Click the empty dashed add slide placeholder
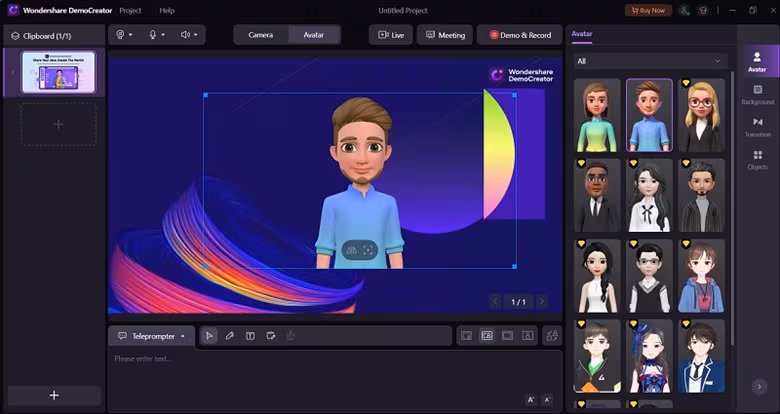This screenshot has width=780, height=414. pyautogui.click(x=58, y=124)
